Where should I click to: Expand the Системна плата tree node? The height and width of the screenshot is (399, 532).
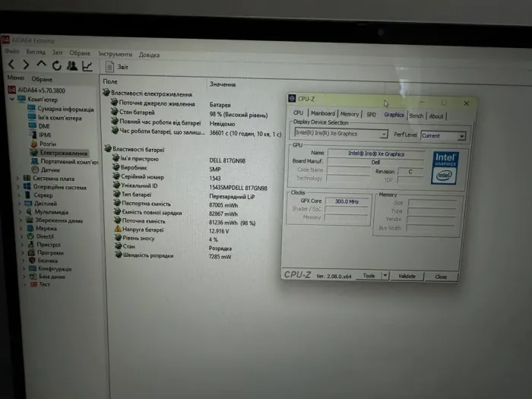(19, 178)
